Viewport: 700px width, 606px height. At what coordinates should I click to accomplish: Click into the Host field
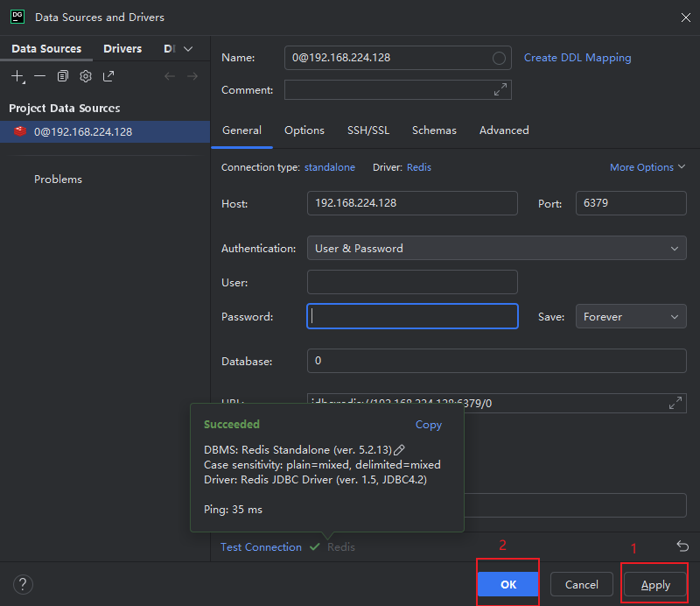click(412, 203)
